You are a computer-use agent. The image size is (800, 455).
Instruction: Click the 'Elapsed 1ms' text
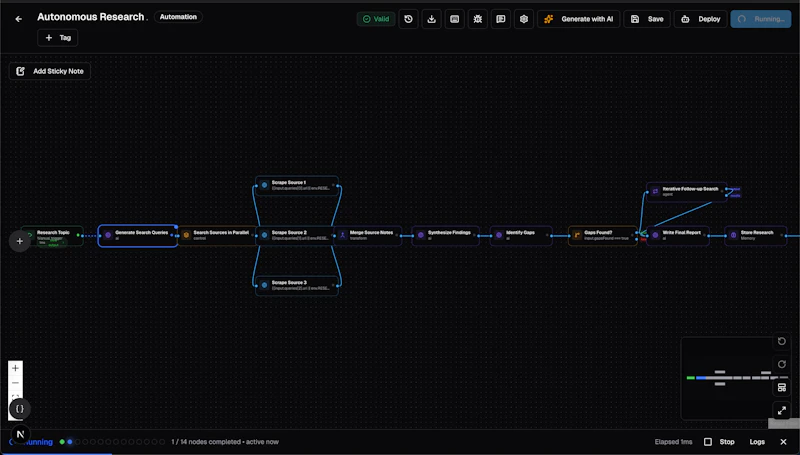(673, 442)
